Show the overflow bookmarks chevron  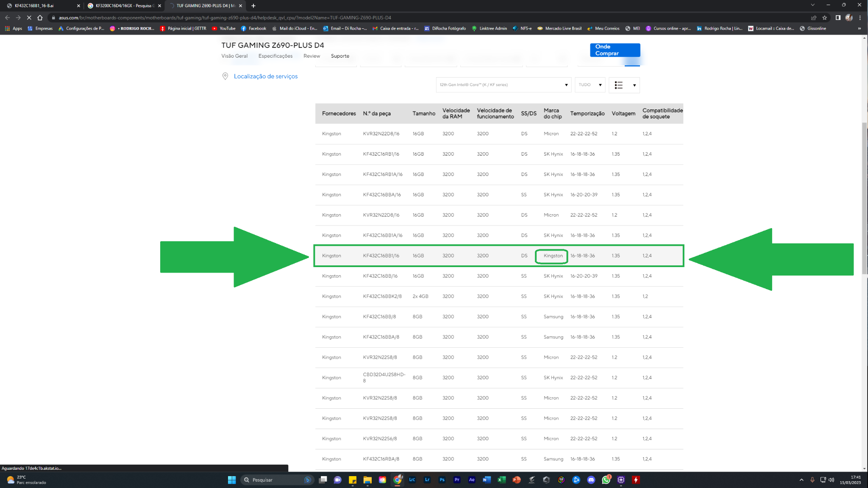[x=859, y=28]
